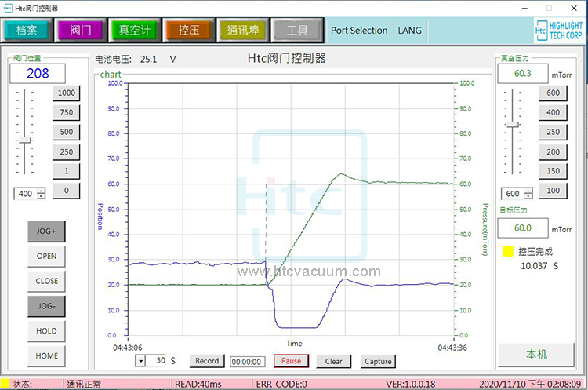Expand the chart time span dropdown
588x390 pixels.
[140, 361]
